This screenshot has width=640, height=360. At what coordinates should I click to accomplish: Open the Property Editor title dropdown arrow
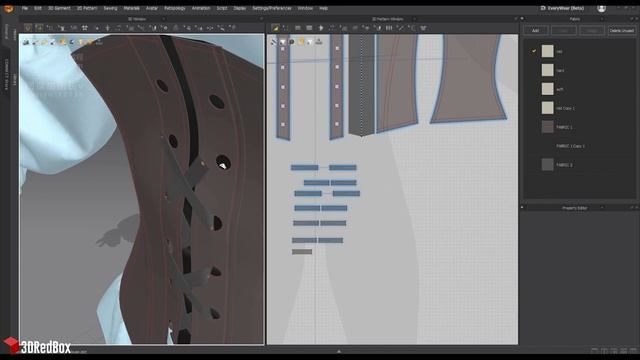tap(602, 208)
